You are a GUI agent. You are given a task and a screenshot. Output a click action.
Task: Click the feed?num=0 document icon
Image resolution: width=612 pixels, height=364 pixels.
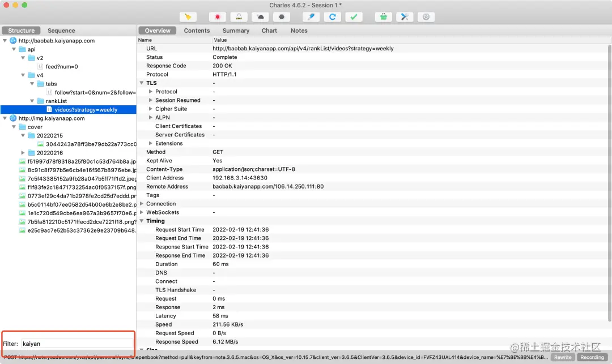tap(40, 66)
